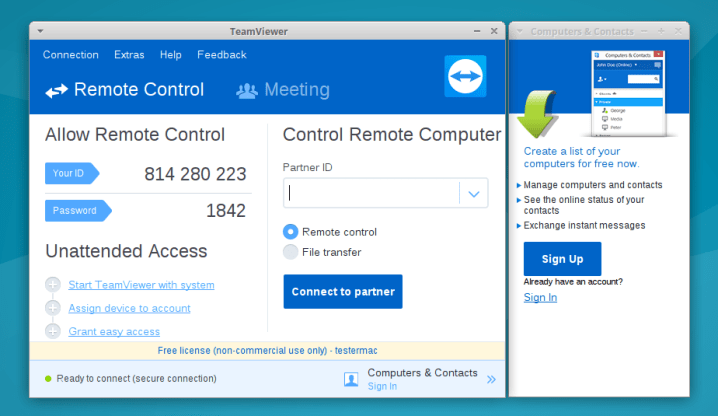Viewport: 718px width, 416px height.
Task: Switch to the Meeting tab
Action: [283, 90]
